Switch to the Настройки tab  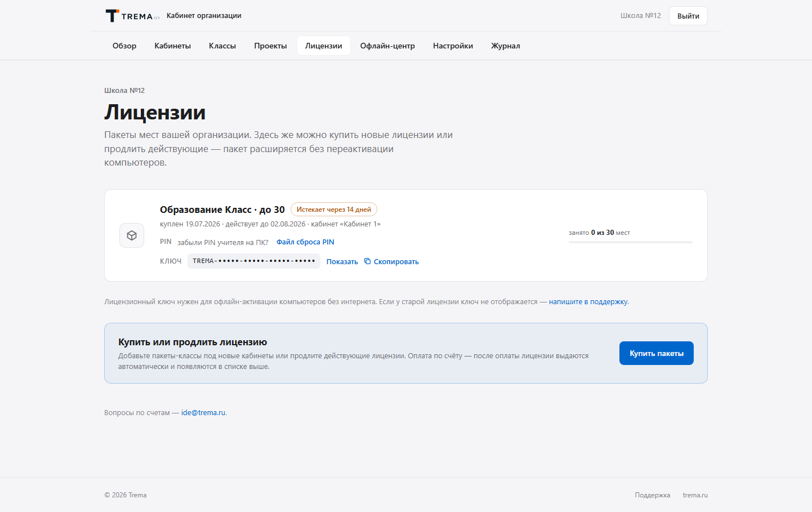(453, 46)
